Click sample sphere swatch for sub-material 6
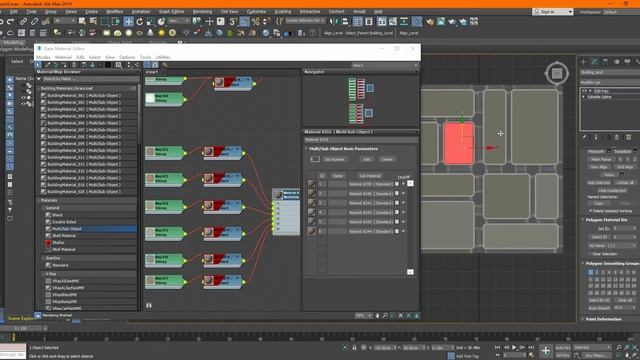Image resolution: width=640 pixels, height=360 pixels. pyautogui.click(x=311, y=231)
